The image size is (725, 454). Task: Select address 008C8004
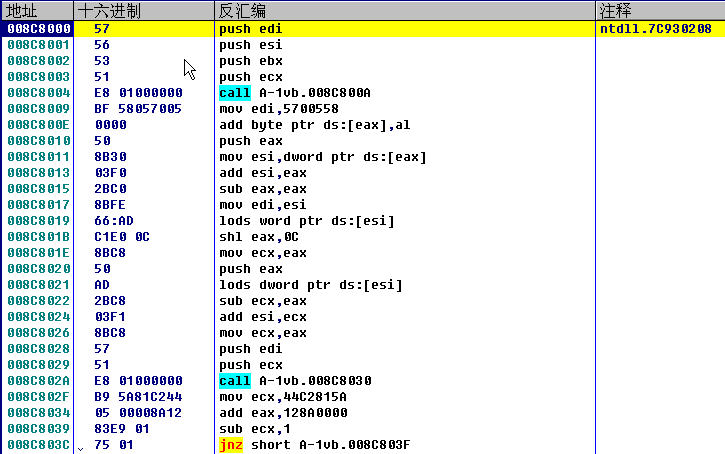39,93
